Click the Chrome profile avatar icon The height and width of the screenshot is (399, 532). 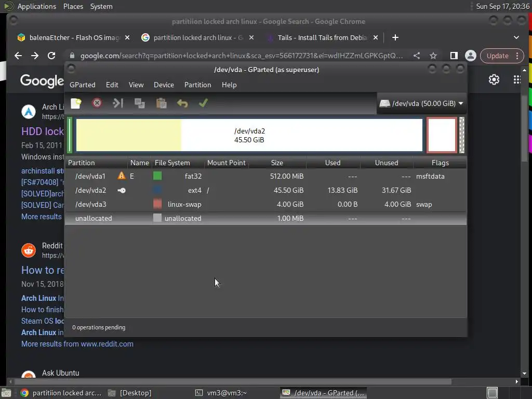(x=471, y=56)
